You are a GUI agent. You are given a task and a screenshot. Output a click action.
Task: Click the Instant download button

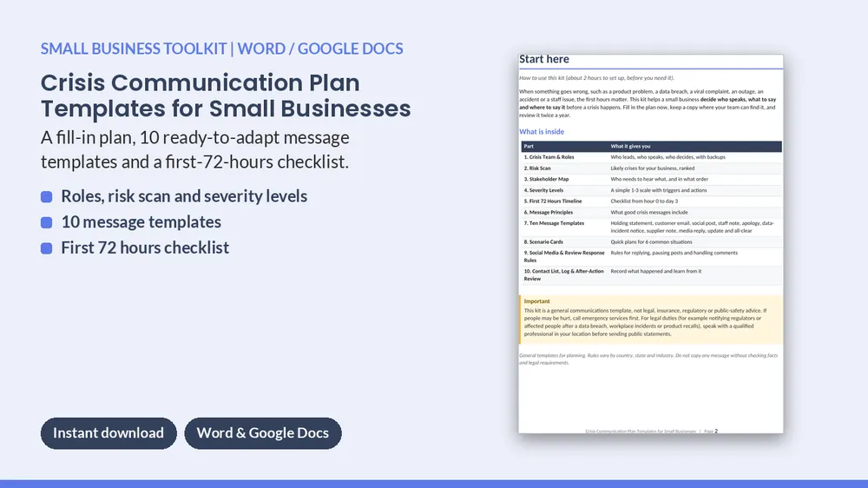[x=108, y=433]
